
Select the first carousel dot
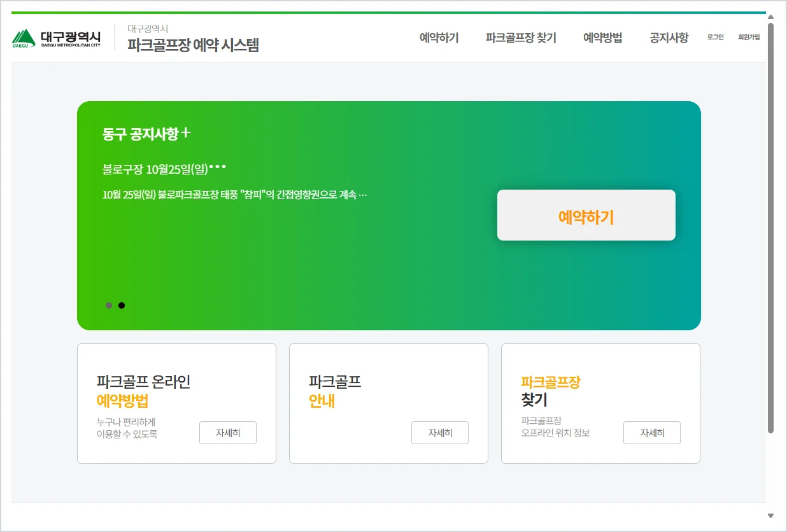tap(109, 305)
